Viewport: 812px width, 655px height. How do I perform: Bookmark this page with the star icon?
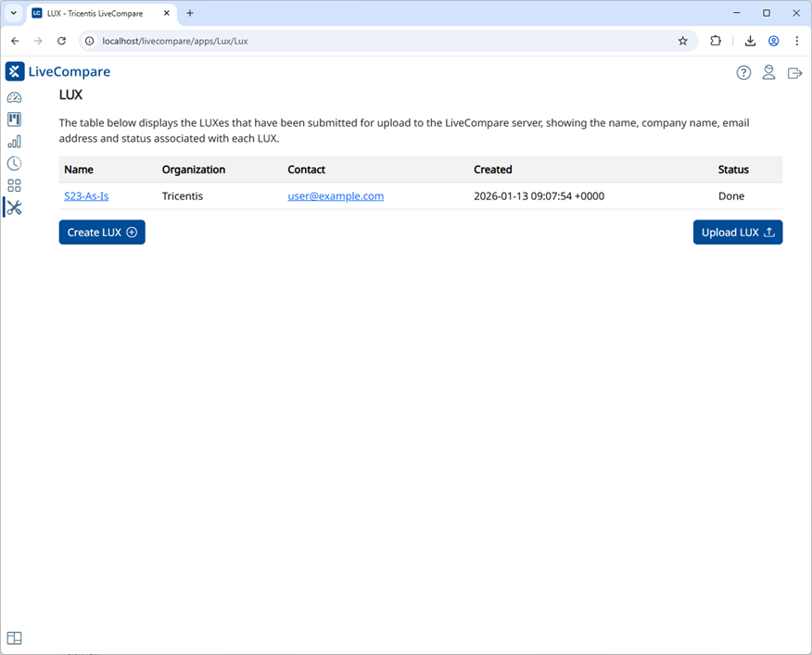683,41
